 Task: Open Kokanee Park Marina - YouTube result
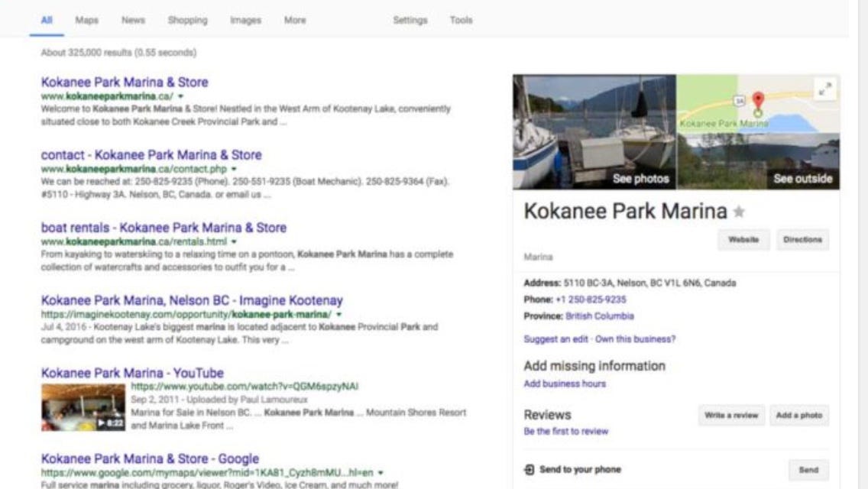point(132,373)
